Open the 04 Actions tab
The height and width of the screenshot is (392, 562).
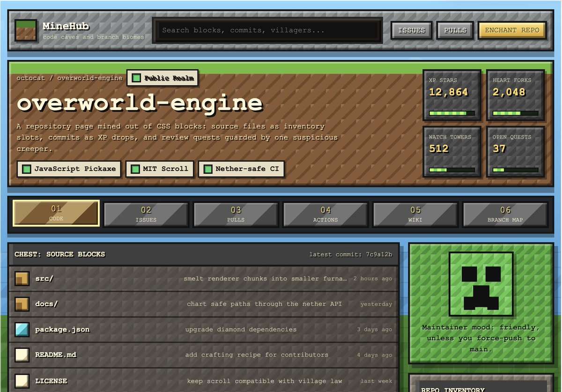pyautogui.click(x=325, y=214)
